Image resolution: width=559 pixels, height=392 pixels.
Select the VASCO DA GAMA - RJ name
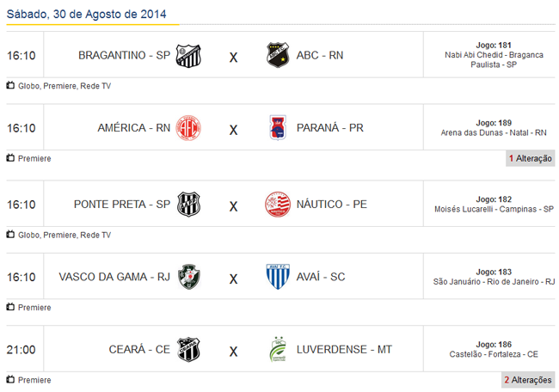pos(114,277)
